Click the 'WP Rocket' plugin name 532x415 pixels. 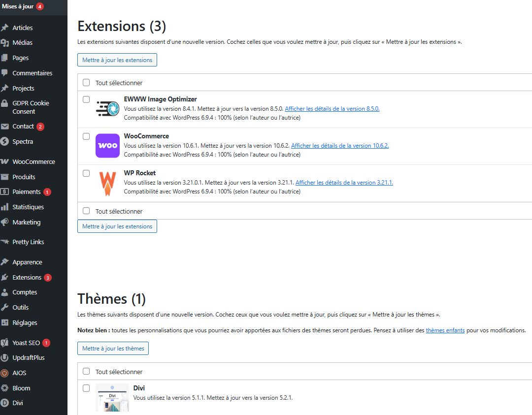(140, 173)
